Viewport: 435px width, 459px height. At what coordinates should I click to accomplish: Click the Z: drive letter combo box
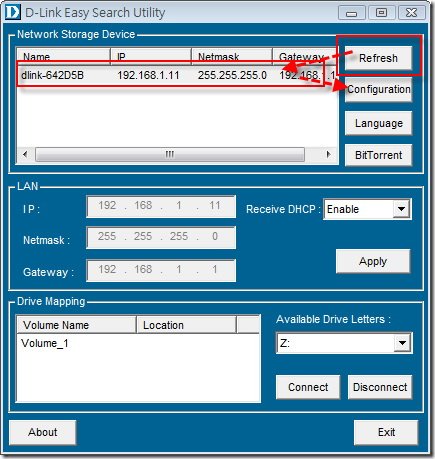coord(344,343)
